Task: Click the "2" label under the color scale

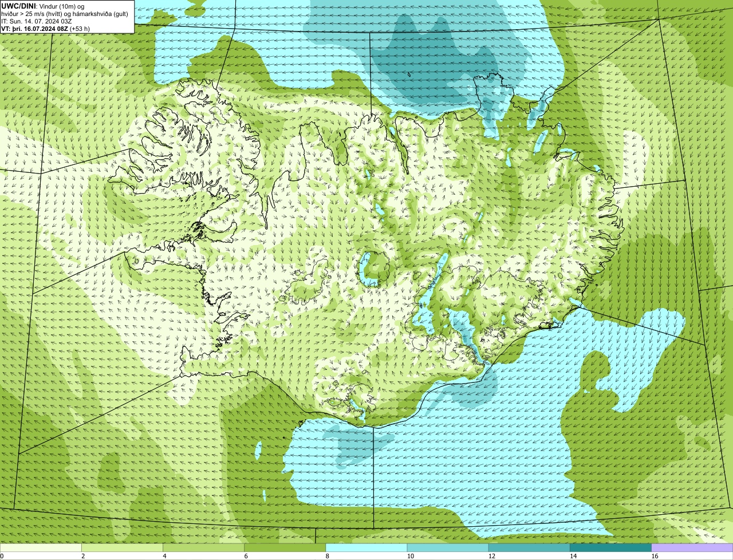Action: [83, 556]
